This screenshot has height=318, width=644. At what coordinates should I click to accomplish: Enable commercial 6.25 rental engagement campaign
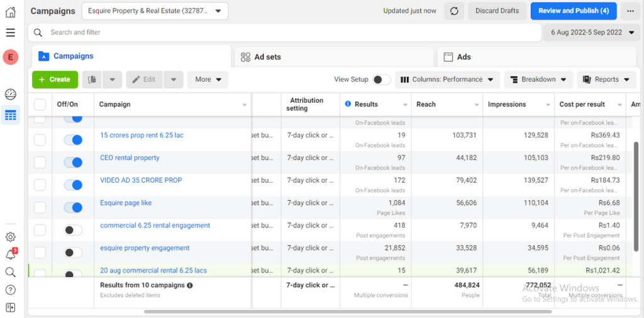[x=74, y=230]
